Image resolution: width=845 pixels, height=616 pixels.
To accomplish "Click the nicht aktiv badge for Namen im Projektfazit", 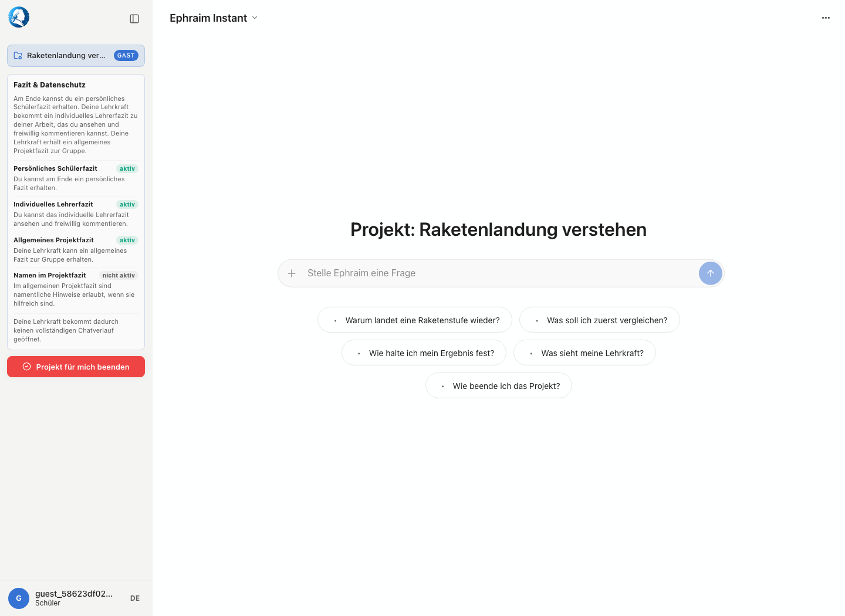I will click(x=119, y=276).
